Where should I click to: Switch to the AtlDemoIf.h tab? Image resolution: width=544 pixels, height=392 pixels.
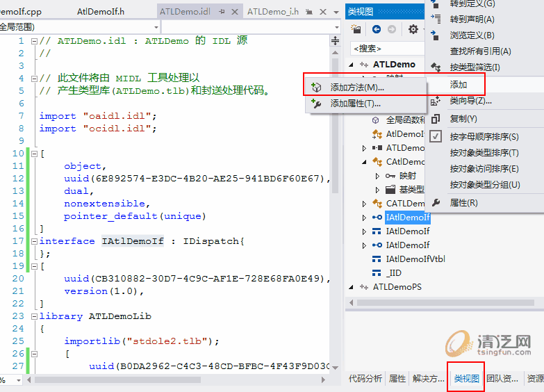101,12
